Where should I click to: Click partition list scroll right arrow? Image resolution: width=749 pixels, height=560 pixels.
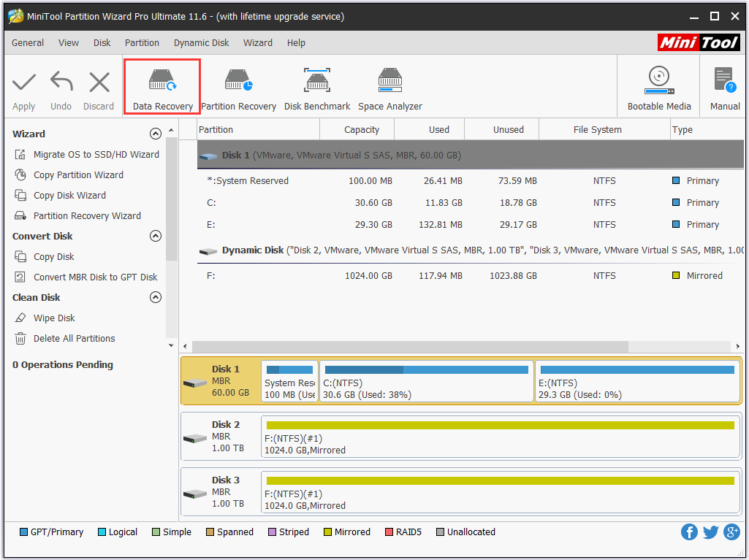pyautogui.click(x=738, y=346)
